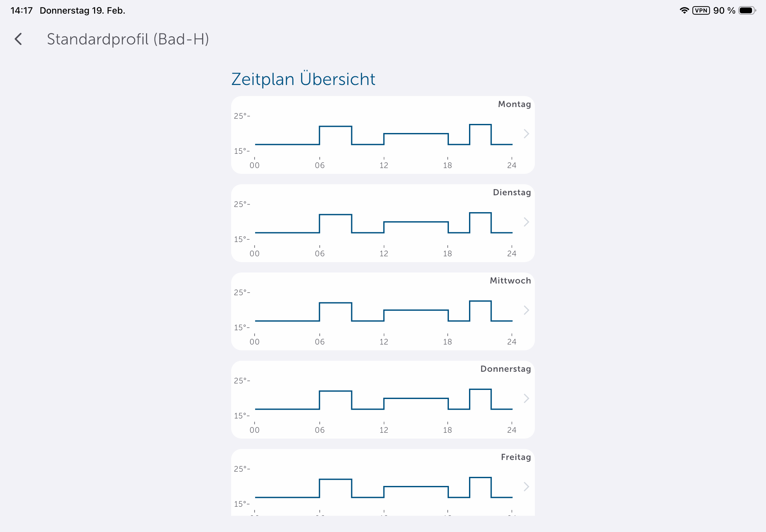Click the Montag temperature curve graph
Image resolution: width=766 pixels, height=532 pixels.
(x=384, y=135)
